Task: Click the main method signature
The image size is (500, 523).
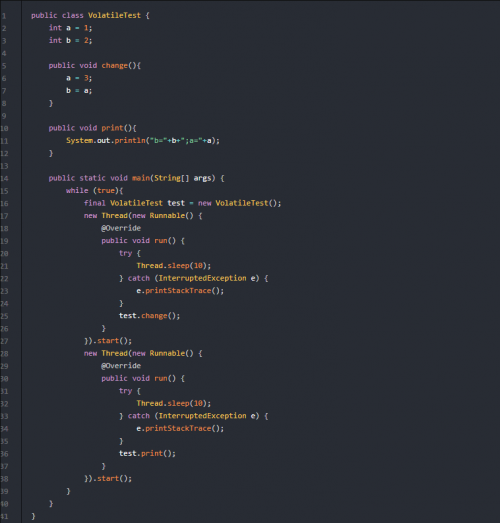Action: point(136,178)
